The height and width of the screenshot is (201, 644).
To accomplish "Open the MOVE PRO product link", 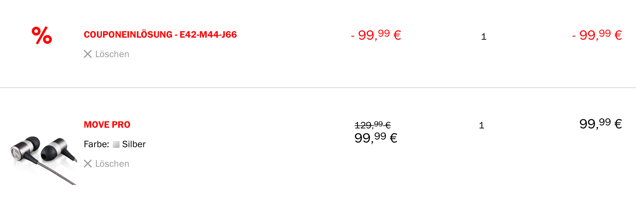I will point(107,125).
